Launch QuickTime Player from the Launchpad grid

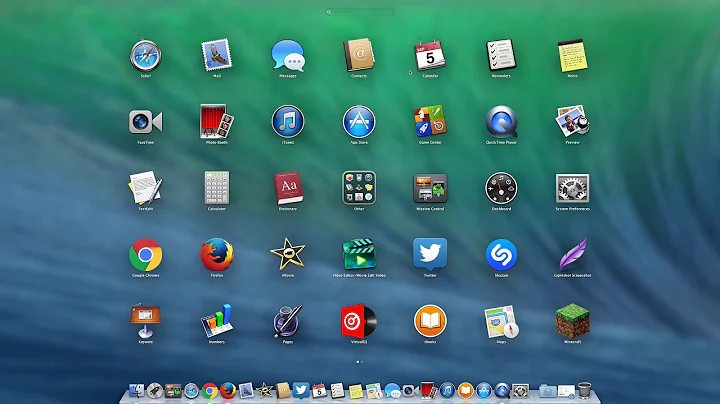tap(501, 122)
